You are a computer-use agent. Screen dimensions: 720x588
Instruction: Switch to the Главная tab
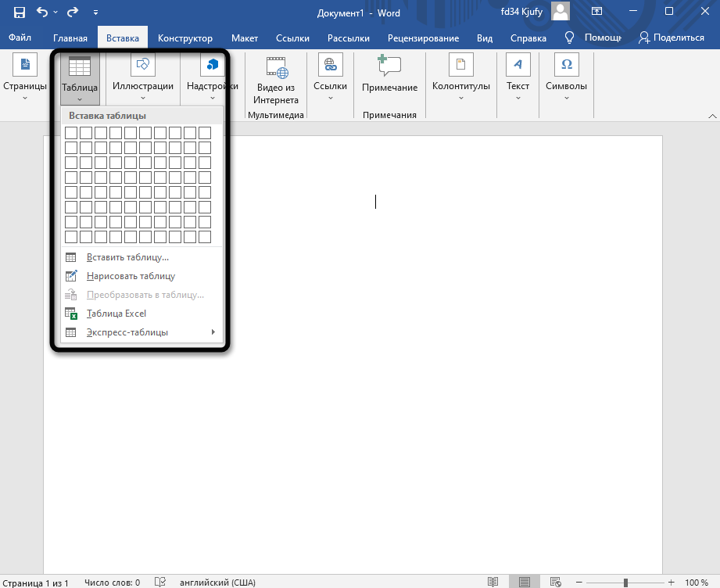click(x=70, y=38)
